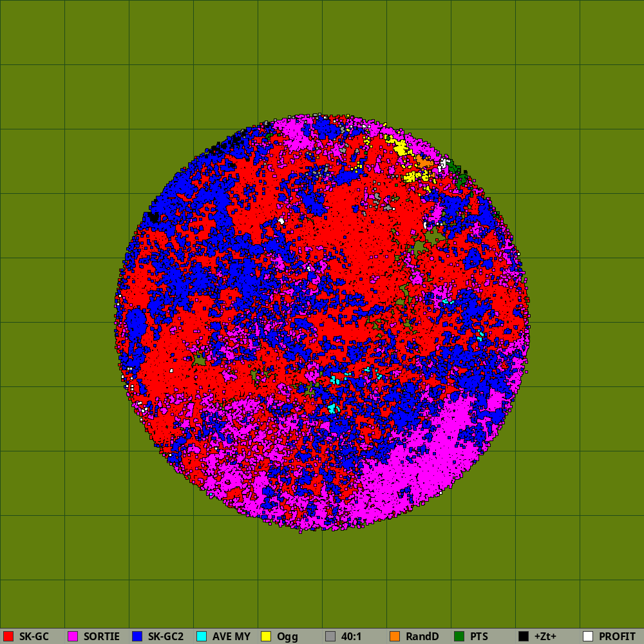644x644 pixels.
Task: Select the 40:1 legend label
Action: point(351,637)
